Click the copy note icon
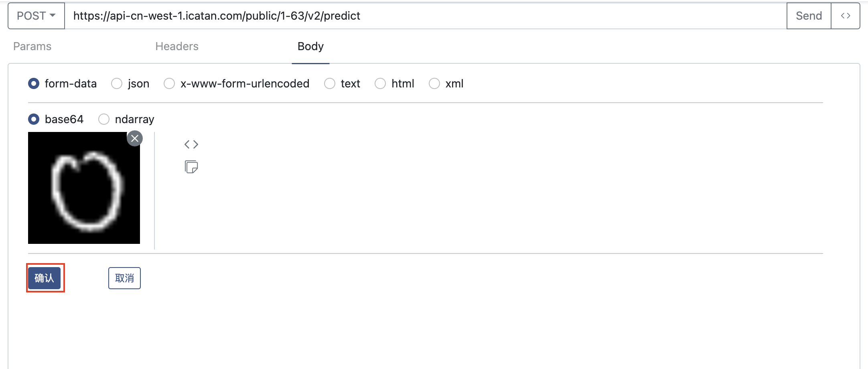This screenshot has width=868, height=369. click(x=191, y=167)
